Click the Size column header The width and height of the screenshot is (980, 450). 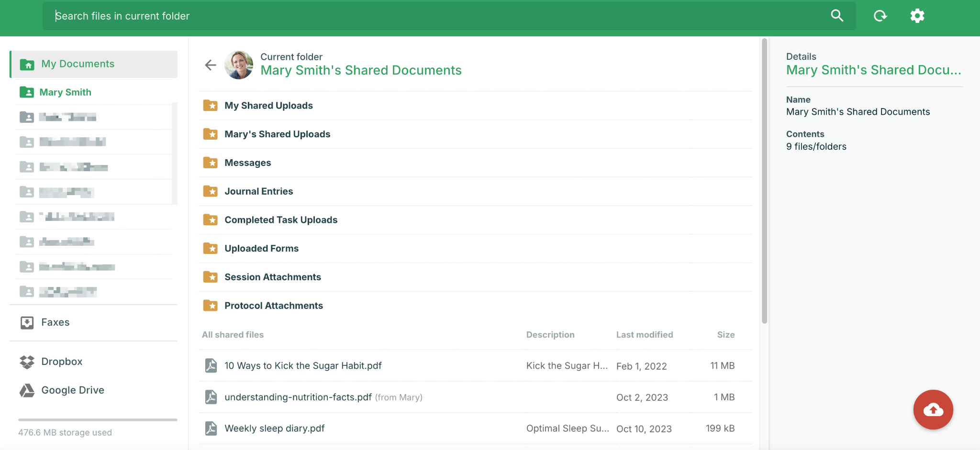pos(725,335)
